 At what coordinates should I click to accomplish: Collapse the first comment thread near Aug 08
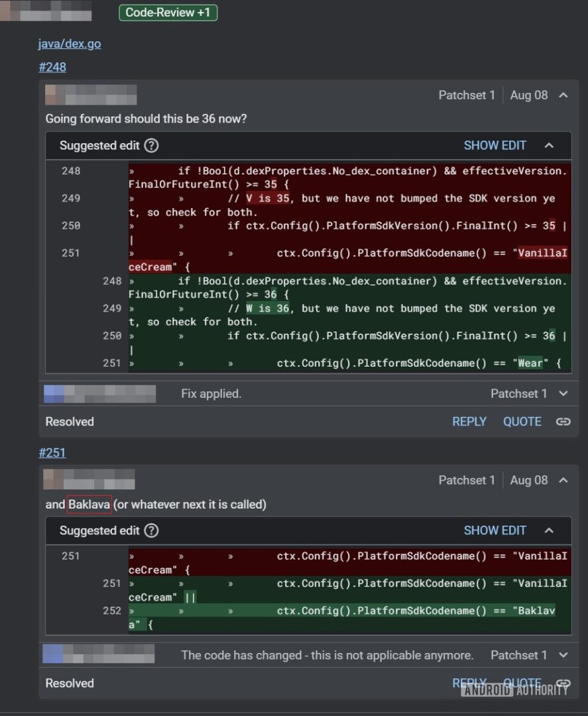563,95
